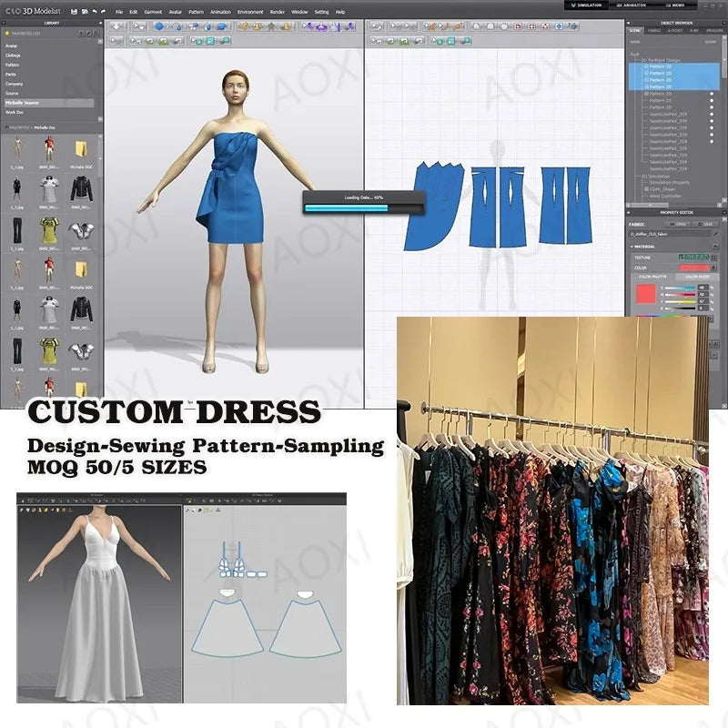
Task: Click the Redo arrow in title bar
Action: [103, 12]
